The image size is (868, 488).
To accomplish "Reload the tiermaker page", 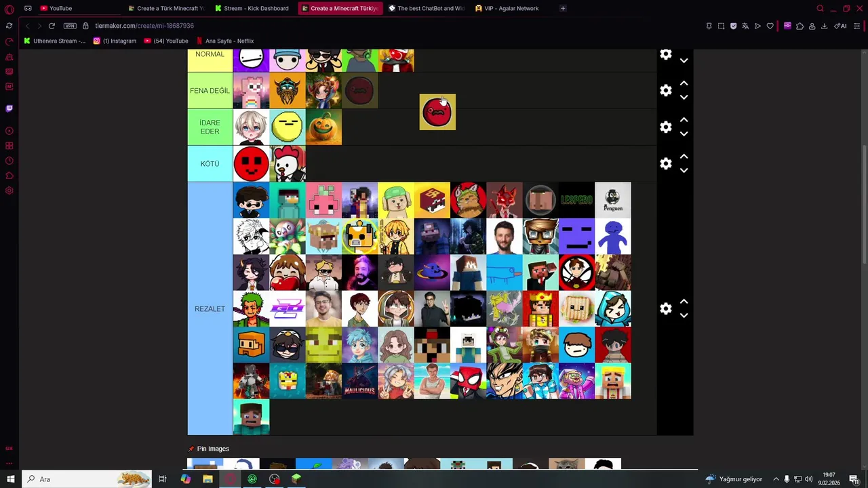I will pyautogui.click(x=52, y=26).
